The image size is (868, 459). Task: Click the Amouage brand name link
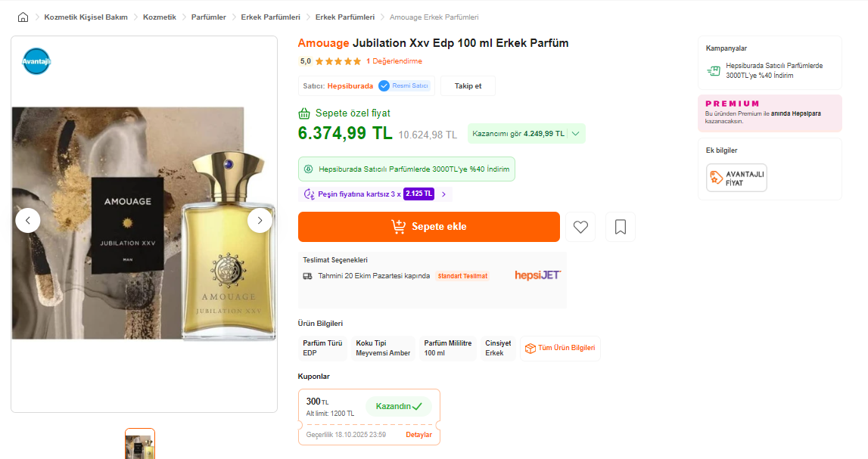[323, 43]
